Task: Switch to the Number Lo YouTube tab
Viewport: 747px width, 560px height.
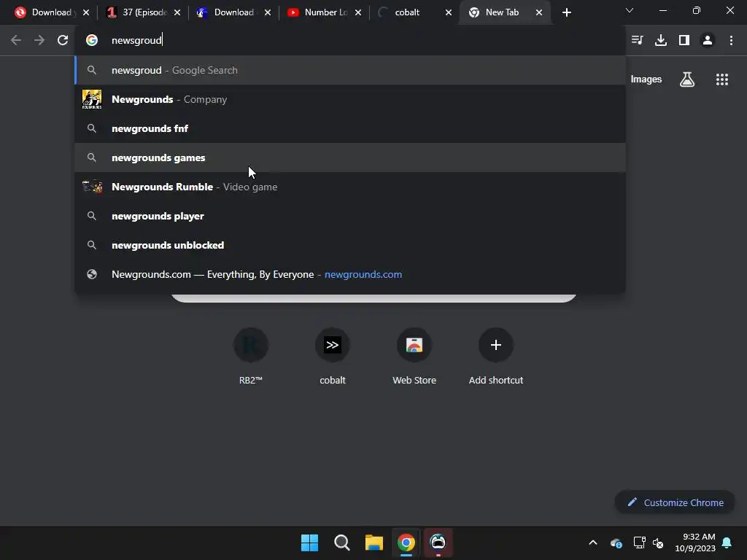Action: [x=324, y=12]
